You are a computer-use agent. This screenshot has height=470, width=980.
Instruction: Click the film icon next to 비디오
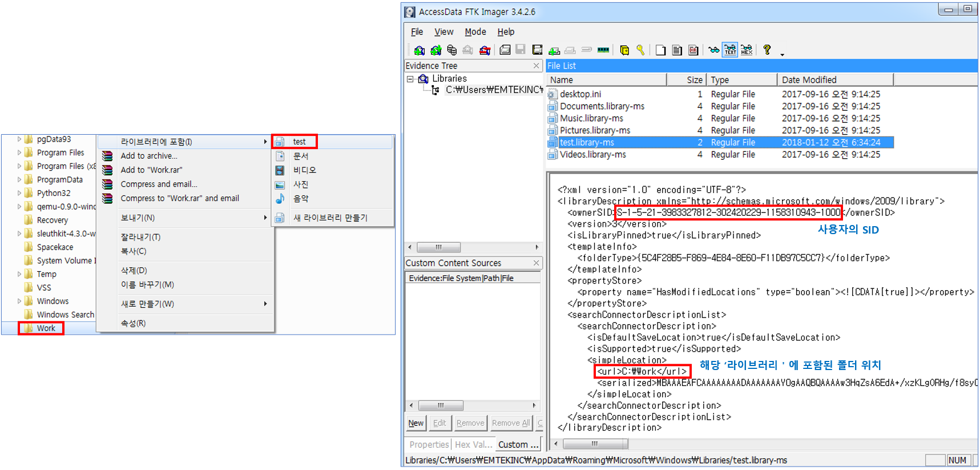click(280, 170)
